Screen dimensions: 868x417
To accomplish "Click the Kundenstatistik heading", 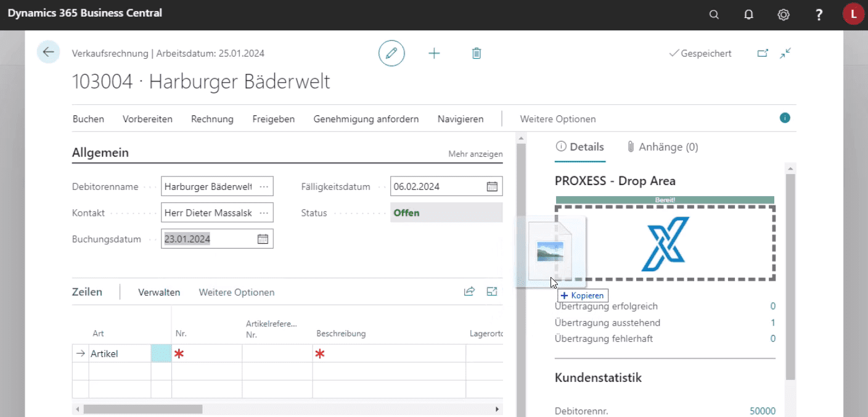I will click(x=599, y=378).
